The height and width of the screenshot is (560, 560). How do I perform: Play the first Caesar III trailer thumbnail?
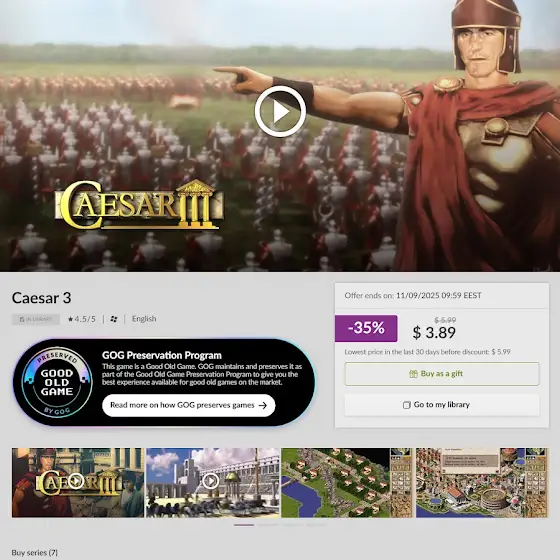pyautogui.click(x=78, y=482)
